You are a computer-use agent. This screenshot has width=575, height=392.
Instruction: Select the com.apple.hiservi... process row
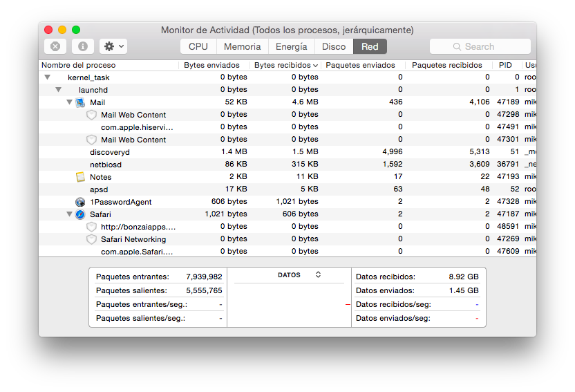click(287, 127)
